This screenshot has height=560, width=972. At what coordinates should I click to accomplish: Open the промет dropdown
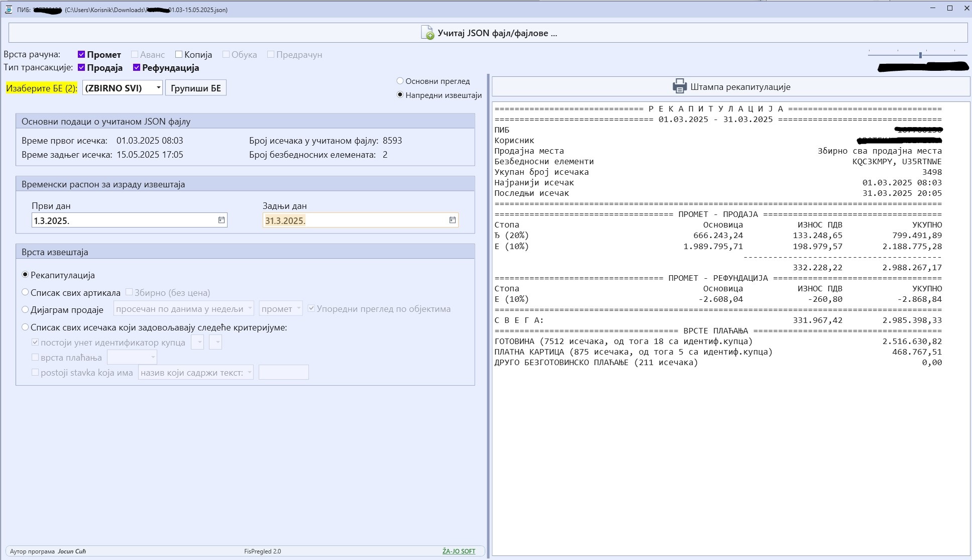tap(281, 308)
